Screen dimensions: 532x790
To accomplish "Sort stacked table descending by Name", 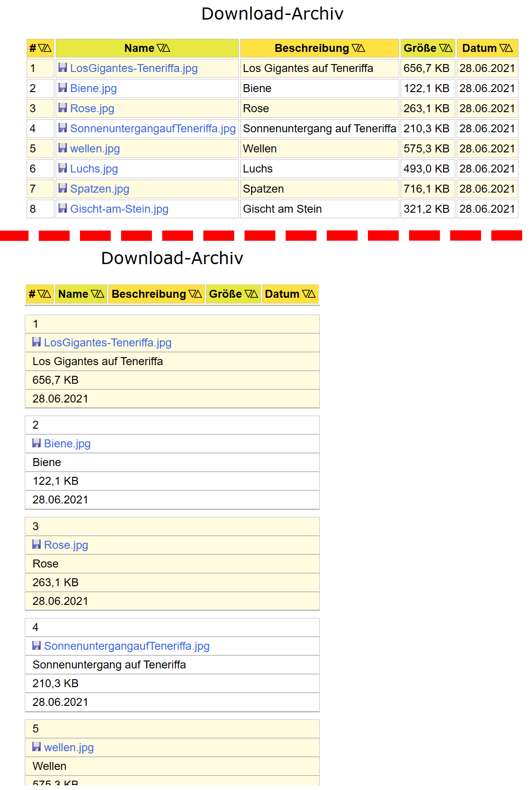I will [94, 294].
